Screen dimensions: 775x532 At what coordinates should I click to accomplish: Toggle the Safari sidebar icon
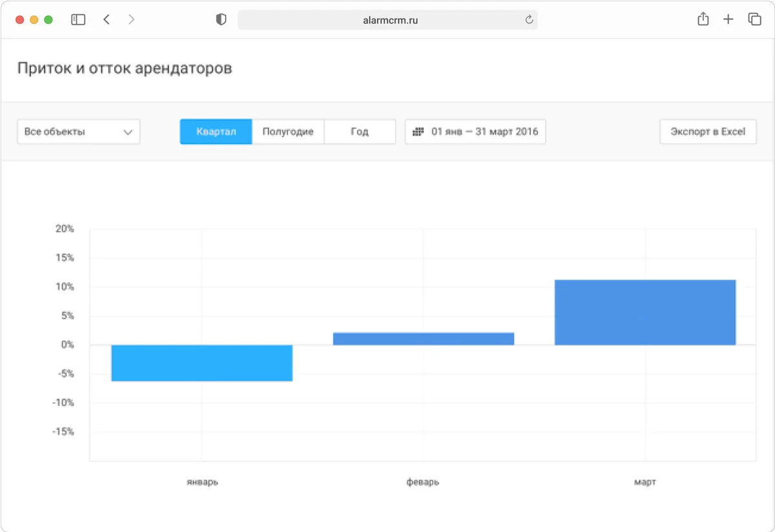point(78,19)
